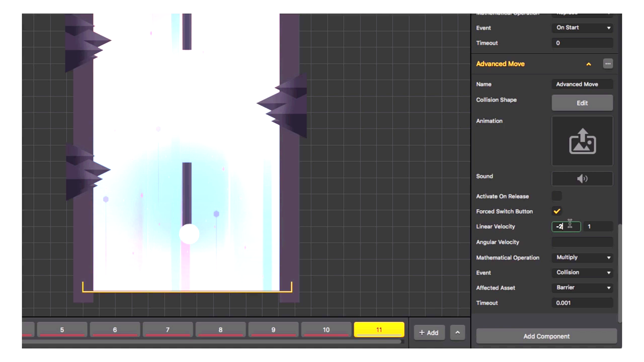Open Affected Asset dropdown showing Barrier
The width and height of the screenshot is (644, 362).
582,288
